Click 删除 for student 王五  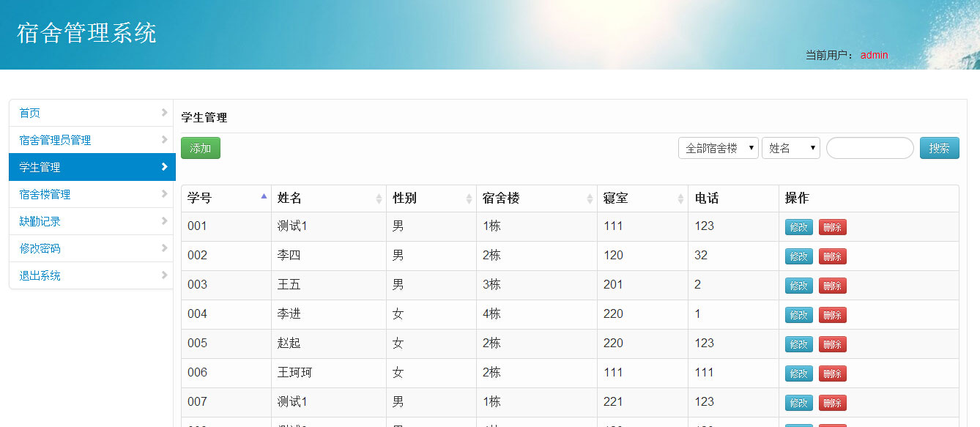[832, 285]
